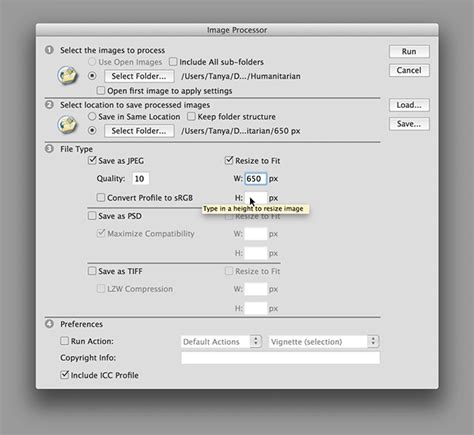Click the Image Processor title bar
Viewport: 474px width, 435px height.
pos(237,30)
